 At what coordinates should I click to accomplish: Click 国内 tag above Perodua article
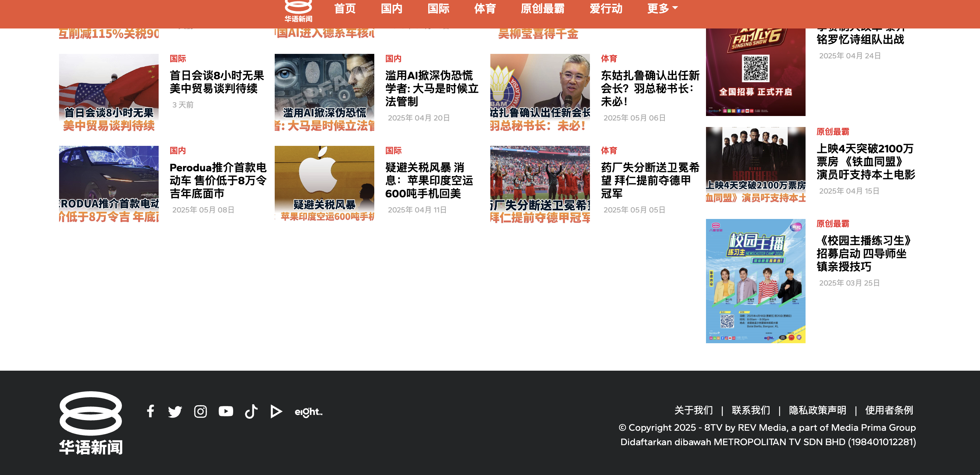[x=178, y=151]
